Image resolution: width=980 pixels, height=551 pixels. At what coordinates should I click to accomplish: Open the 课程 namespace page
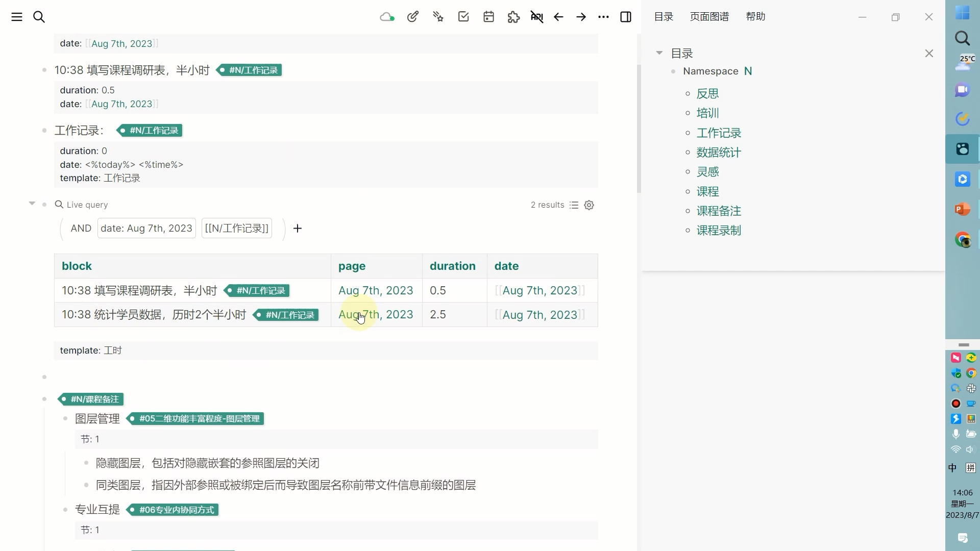(x=707, y=191)
